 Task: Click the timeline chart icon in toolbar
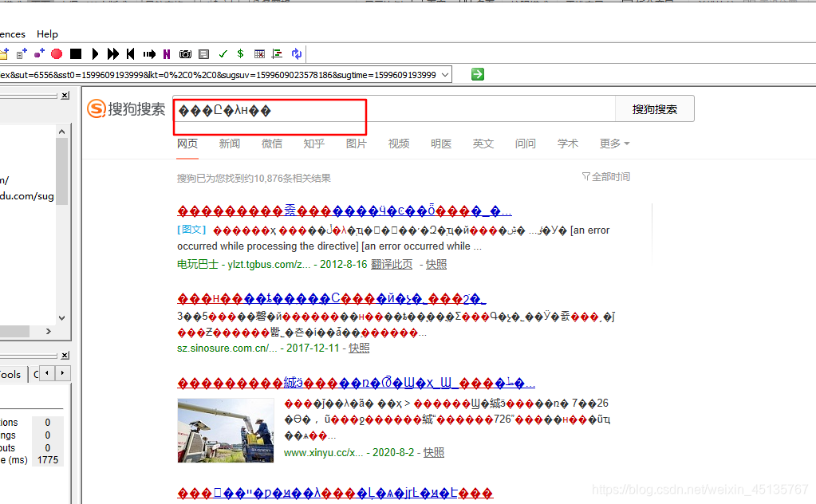(278, 53)
